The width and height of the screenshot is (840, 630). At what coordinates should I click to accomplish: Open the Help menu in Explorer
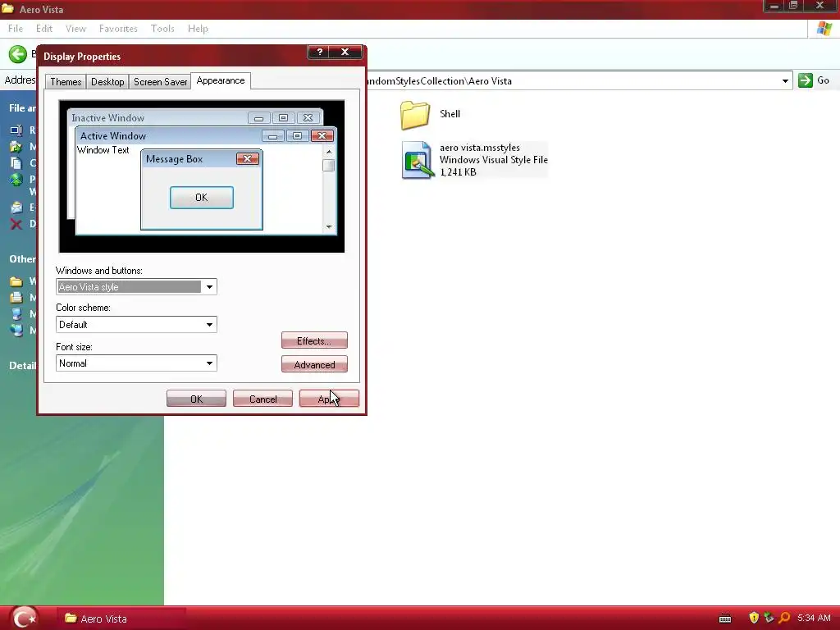coord(198,29)
